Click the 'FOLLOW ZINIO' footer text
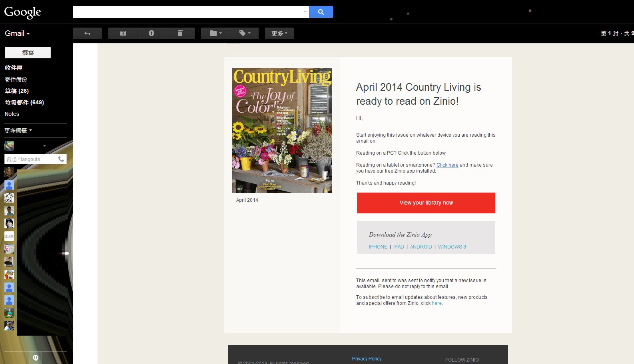This screenshot has height=364, width=634. [462, 360]
